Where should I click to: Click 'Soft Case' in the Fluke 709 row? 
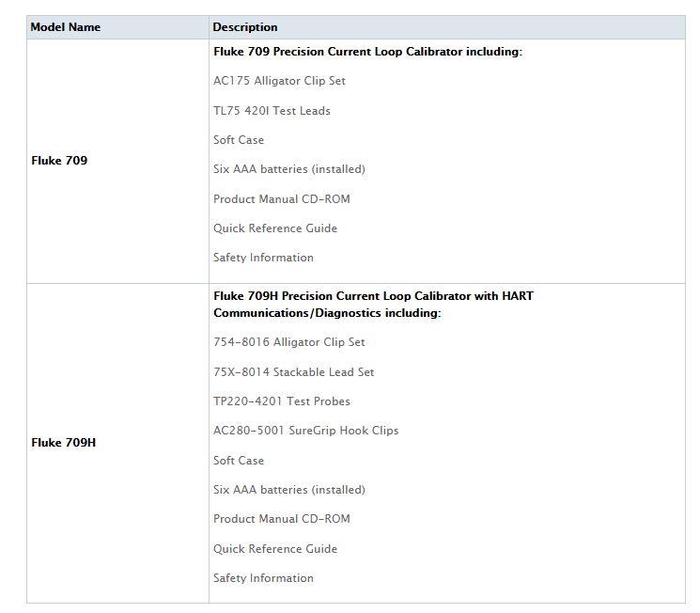[239, 140]
